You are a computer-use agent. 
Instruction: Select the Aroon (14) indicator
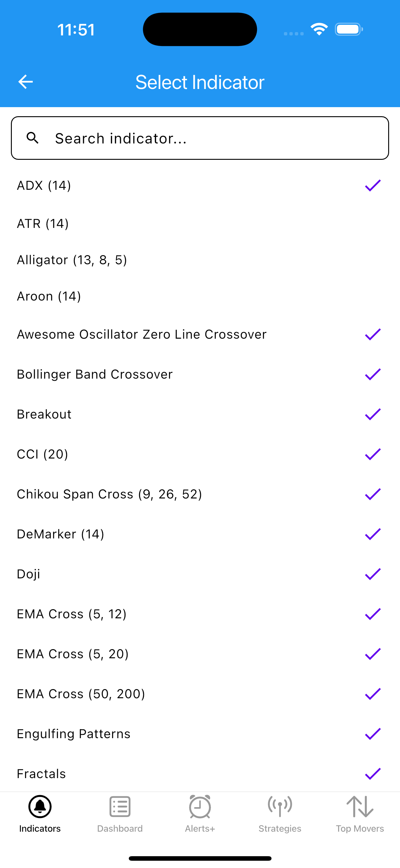(x=200, y=296)
